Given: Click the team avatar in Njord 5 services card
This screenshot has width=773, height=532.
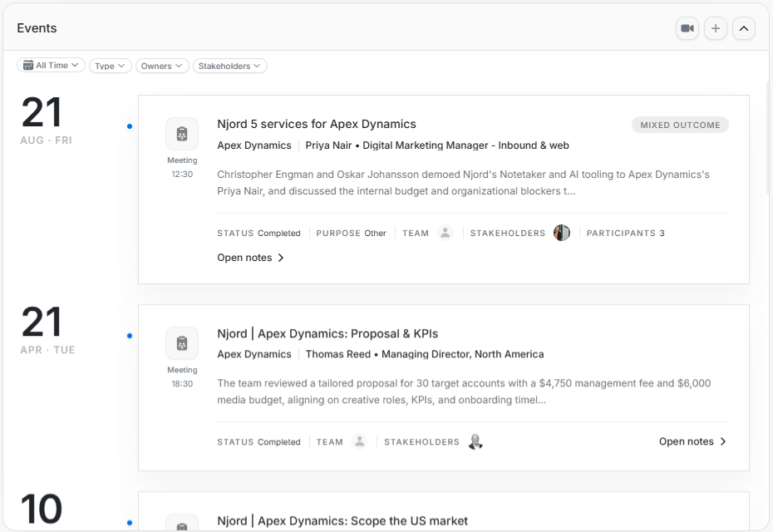Looking at the screenshot, I should (x=446, y=233).
